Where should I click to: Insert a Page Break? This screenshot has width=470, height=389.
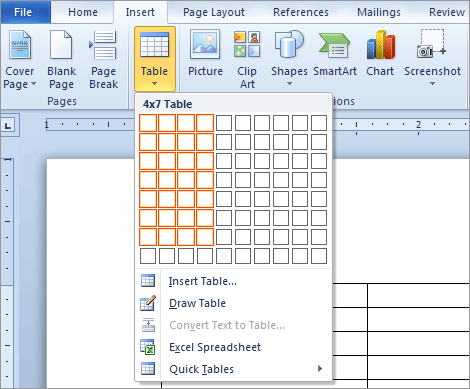[103, 60]
